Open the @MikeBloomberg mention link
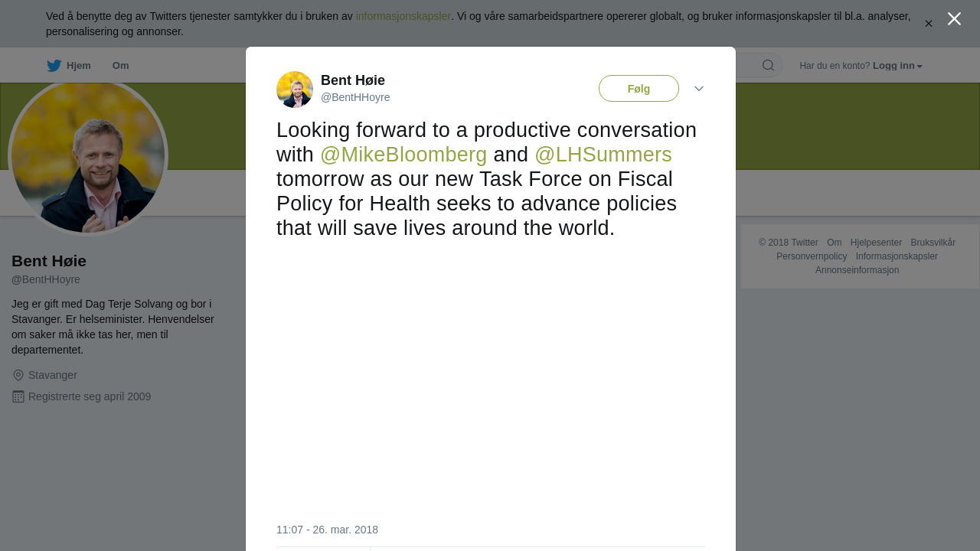Screen dimensions: 980x551 (x=403, y=155)
